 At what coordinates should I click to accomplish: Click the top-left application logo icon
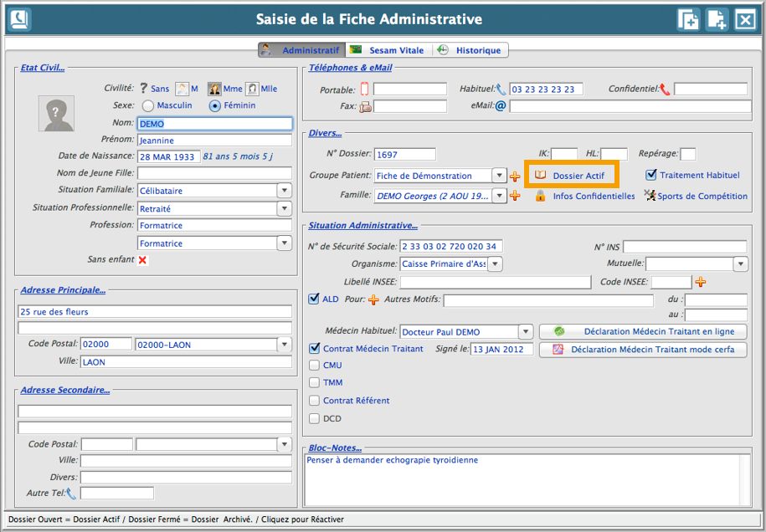[x=20, y=19]
